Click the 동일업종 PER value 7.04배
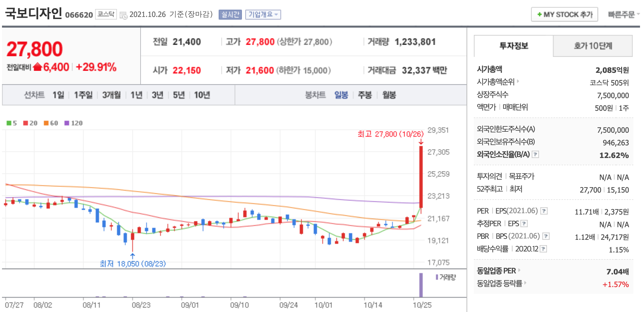The width and height of the screenshot is (644, 312). coord(618,272)
